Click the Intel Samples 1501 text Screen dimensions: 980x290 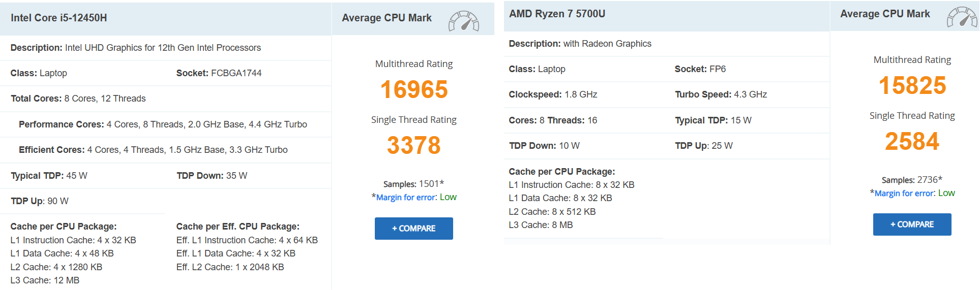click(413, 184)
